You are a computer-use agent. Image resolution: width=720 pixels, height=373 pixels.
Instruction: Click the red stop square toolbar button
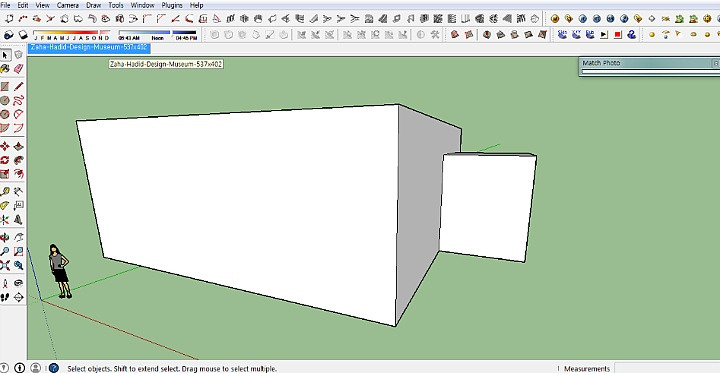tap(618, 34)
